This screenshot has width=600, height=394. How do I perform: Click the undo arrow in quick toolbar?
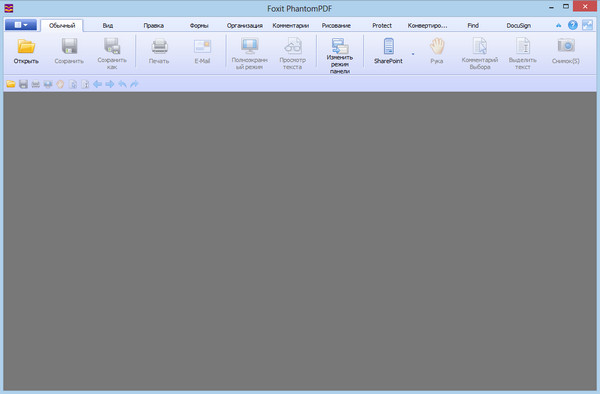pyautogui.click(x=122, y=84)
